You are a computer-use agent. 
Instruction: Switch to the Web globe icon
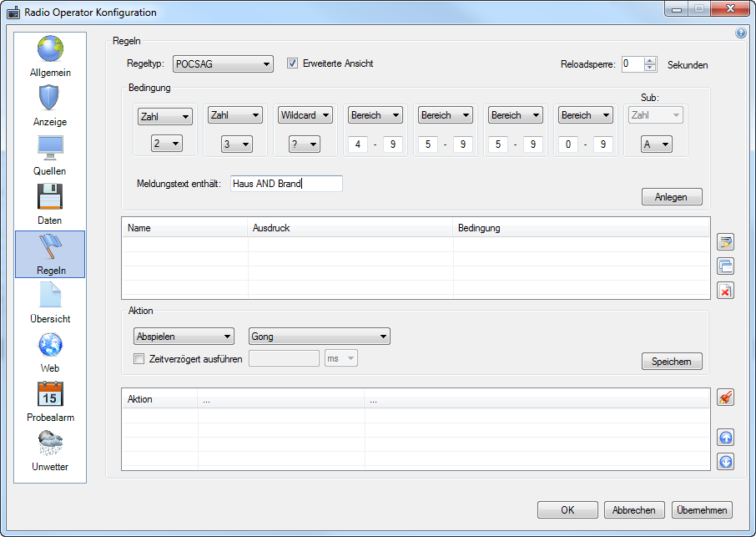point(50,344)
